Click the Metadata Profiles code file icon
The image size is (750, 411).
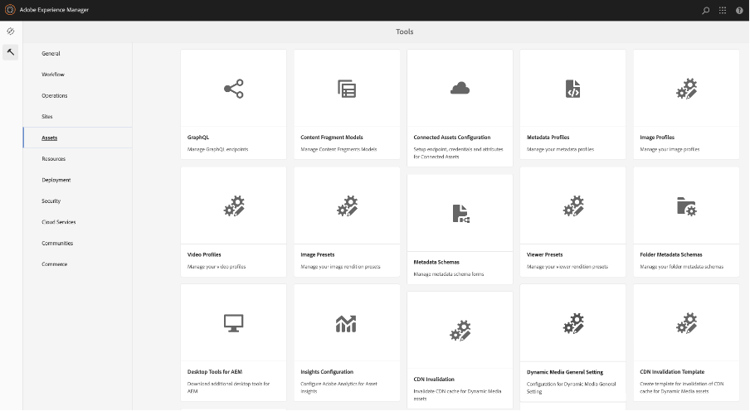573,89
